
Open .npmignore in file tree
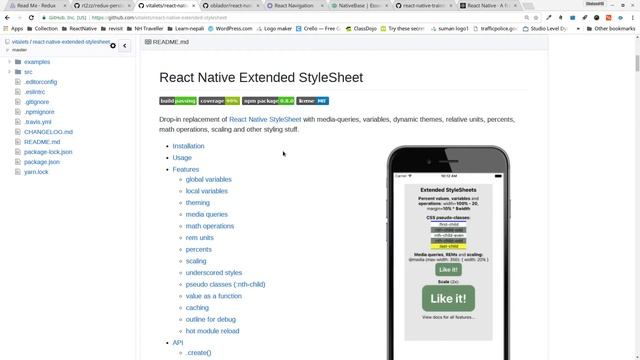[39, 112]
